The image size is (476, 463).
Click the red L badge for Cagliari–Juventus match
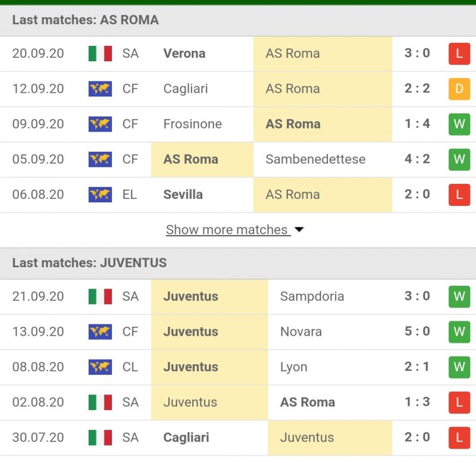(x=459, y=437)
